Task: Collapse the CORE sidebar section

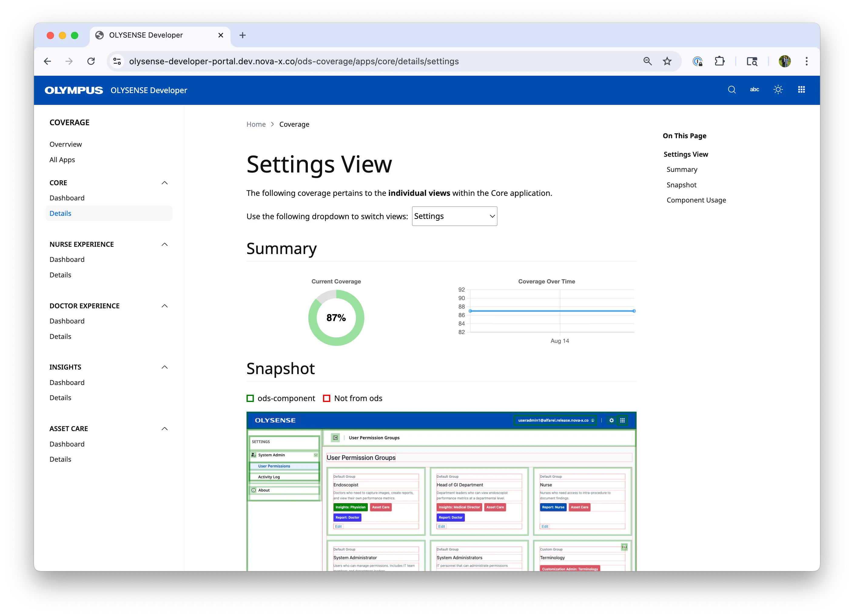Action: coord(165,183)
